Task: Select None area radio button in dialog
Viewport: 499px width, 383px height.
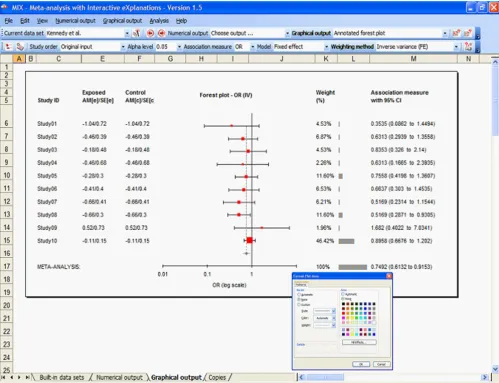Action: pos(343,299)
